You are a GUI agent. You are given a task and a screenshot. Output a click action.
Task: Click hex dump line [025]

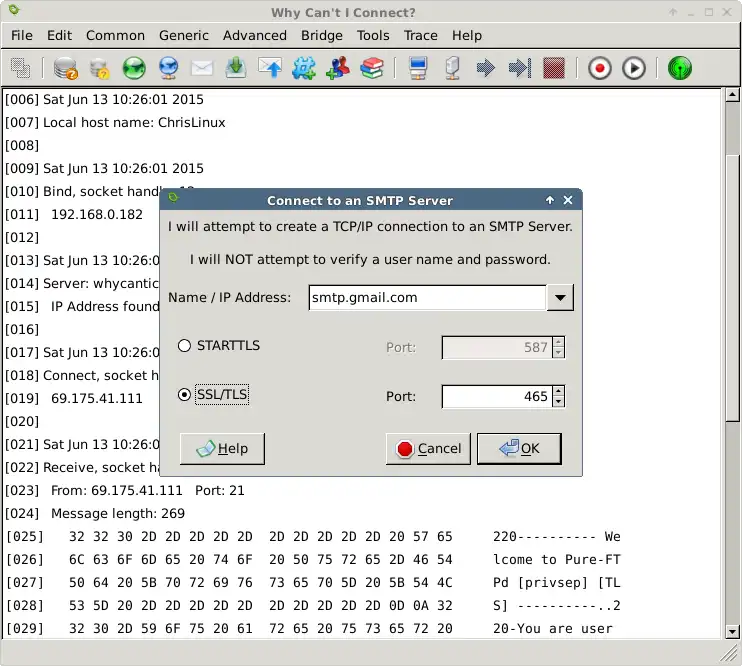[x=312, y=537]
